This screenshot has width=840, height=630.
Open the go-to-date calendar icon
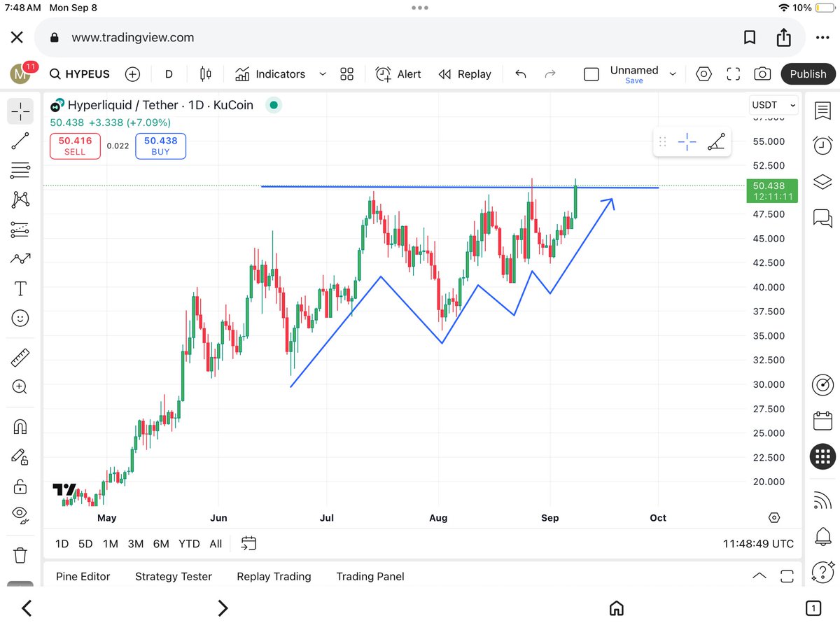pyautogui.click(x=249, y=543)
